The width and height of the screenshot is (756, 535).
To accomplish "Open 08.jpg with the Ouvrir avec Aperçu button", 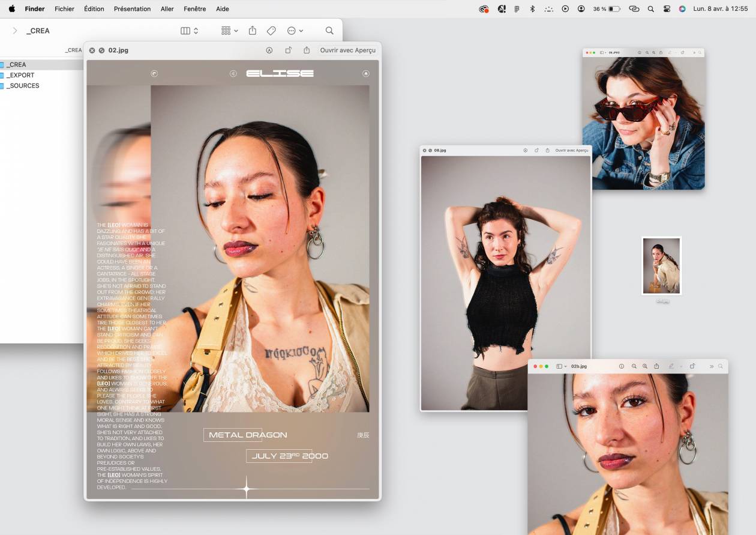I will [571, 150].
